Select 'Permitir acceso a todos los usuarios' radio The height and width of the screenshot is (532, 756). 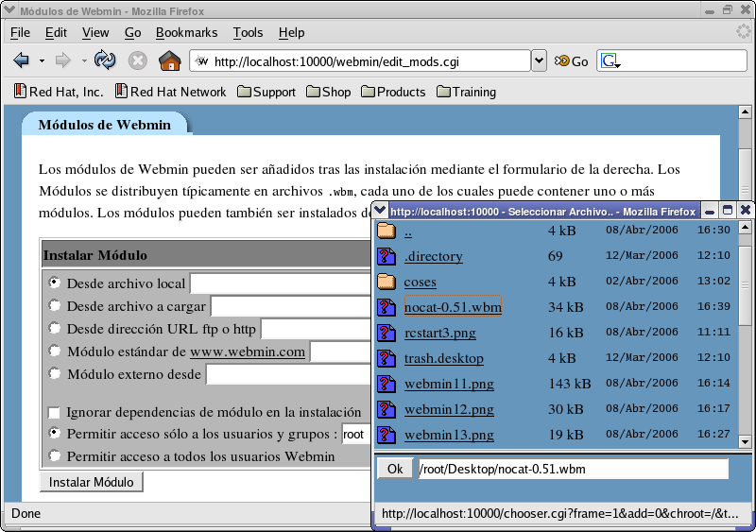coord(55,455)
